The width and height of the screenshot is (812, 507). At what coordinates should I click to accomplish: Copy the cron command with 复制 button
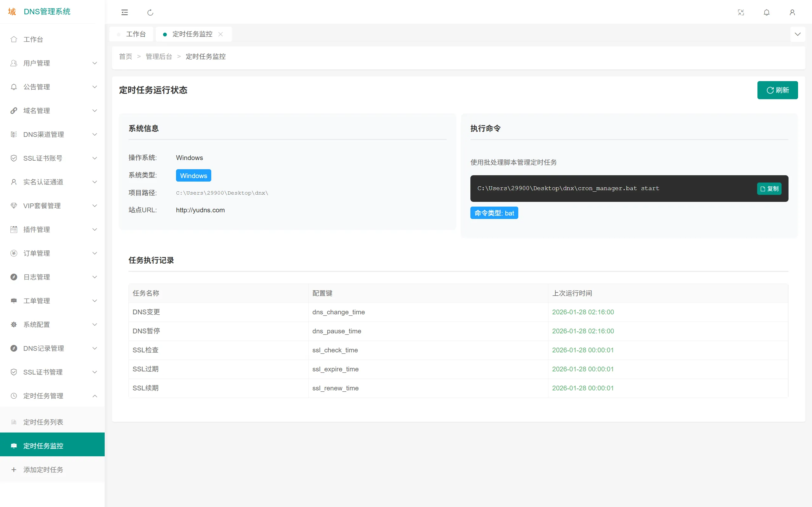coord(769,189)
